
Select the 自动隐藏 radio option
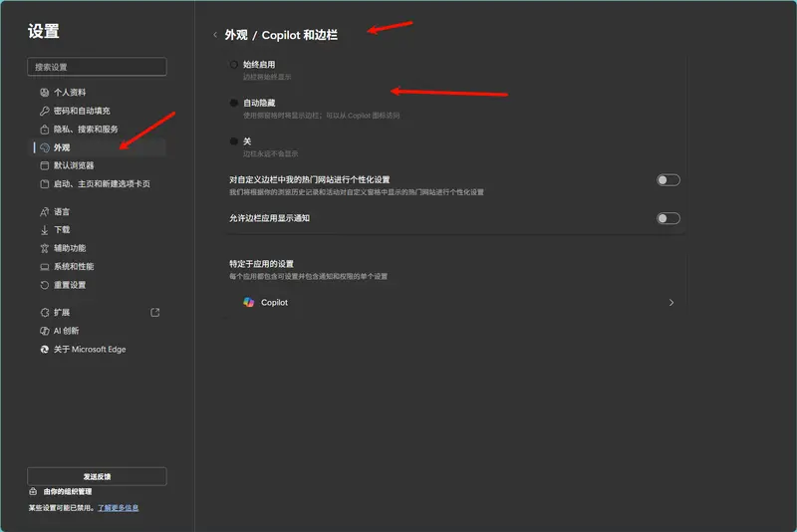(234, 103)
